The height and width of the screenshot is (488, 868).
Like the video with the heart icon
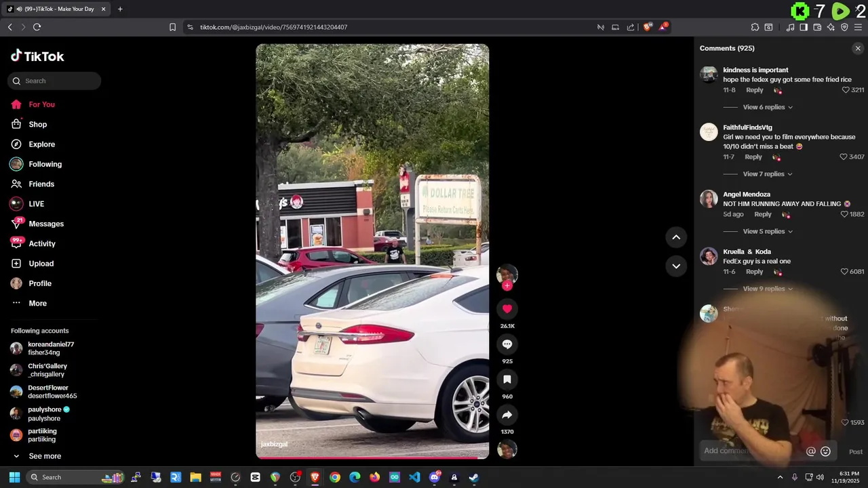coord(507,309)
